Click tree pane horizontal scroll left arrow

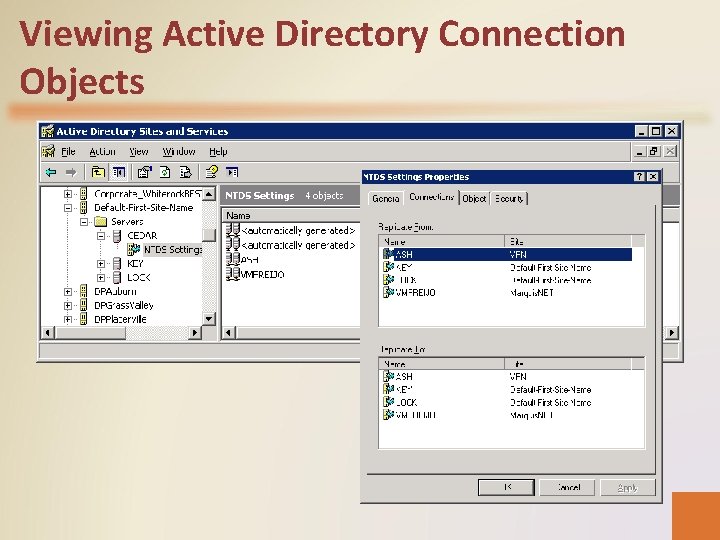tap(48, 332)
